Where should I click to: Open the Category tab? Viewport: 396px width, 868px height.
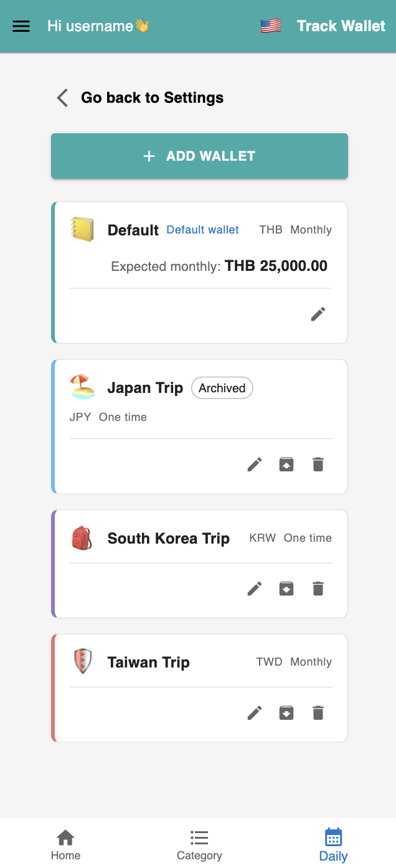point(199,844)
